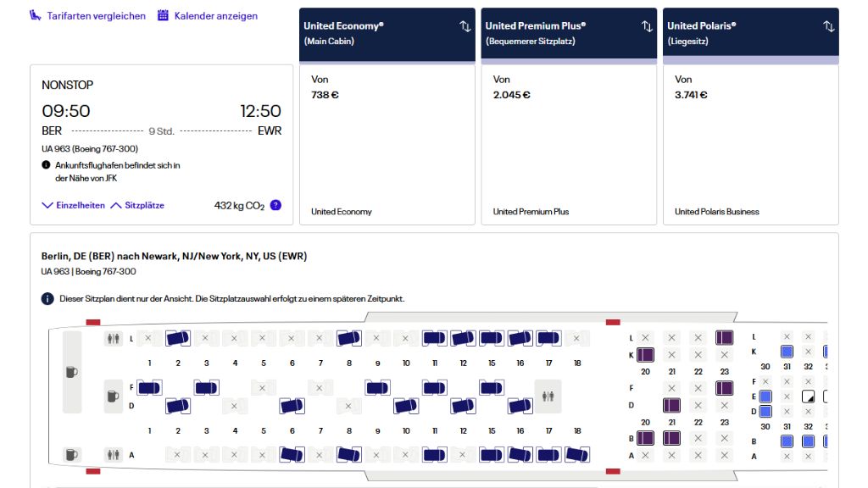Image resolution: width=868 pixels, height=488 pixels.
Task: Click the lavatory icon near row 17
Action: (x=548, y=396)
